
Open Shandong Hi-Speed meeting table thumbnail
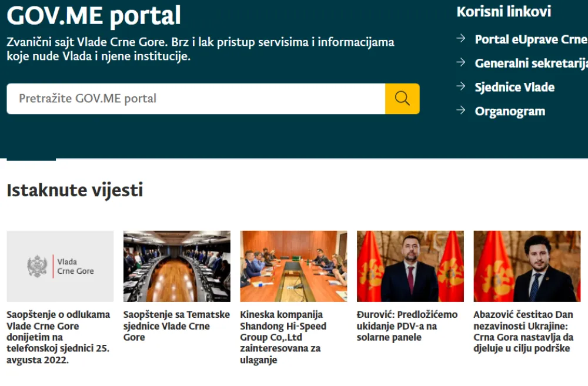[x=293, y=266]
